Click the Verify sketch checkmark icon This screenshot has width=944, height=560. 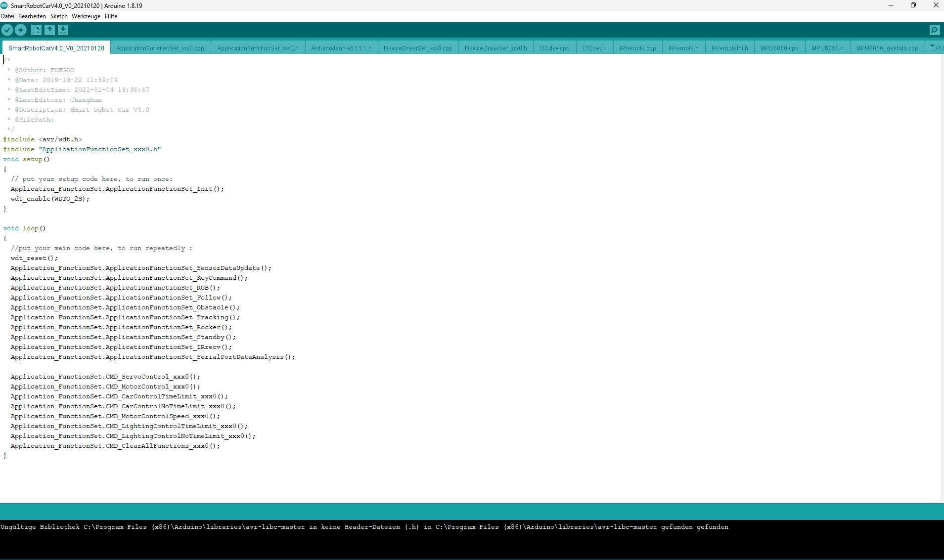pyautogui.click(x=7, y=30)
